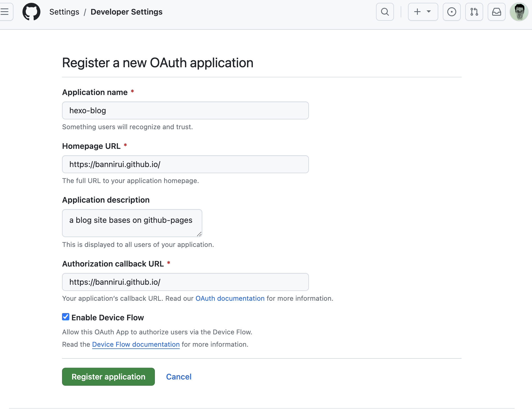This screenshot has height=412, width=532.
Task: Select Developer Settings breadcrumb
Action: tap(127, 12)
